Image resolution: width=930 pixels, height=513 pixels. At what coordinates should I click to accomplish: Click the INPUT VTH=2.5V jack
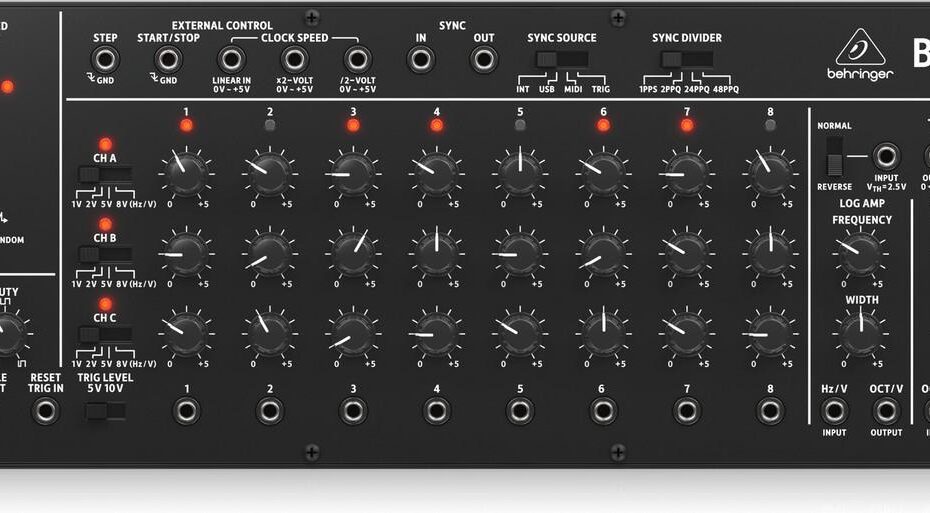(x=886, y=157)
